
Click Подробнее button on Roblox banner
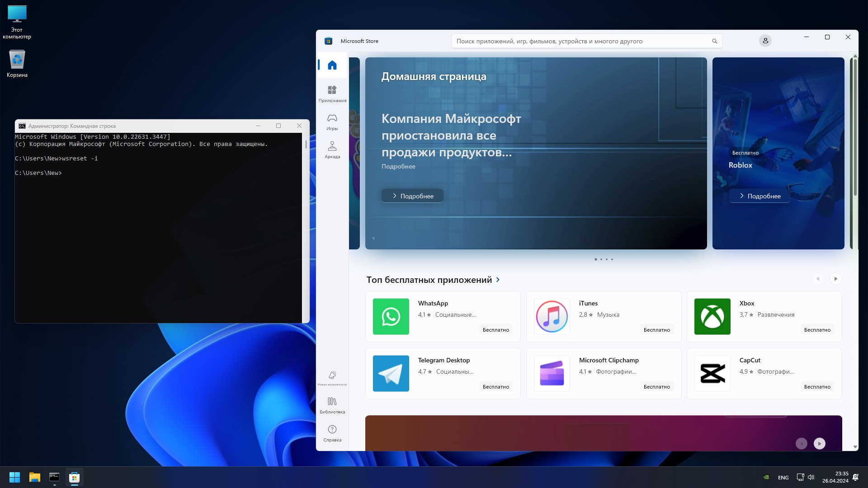(x=759, y=196)
